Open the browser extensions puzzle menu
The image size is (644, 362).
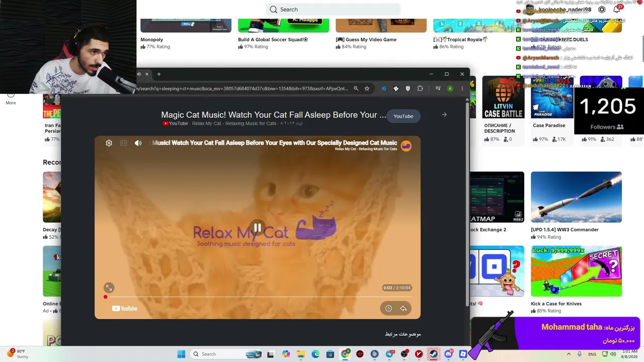tap(420, 88)
